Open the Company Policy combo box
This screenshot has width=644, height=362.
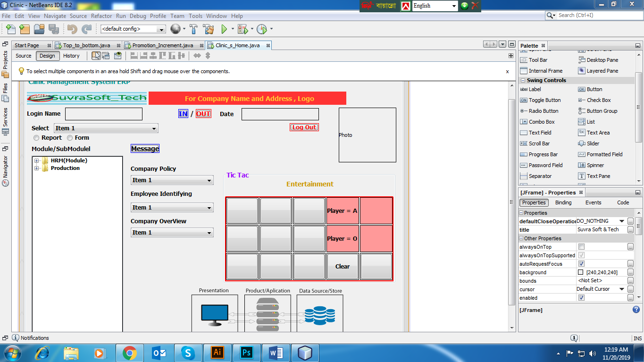[172, 180]
